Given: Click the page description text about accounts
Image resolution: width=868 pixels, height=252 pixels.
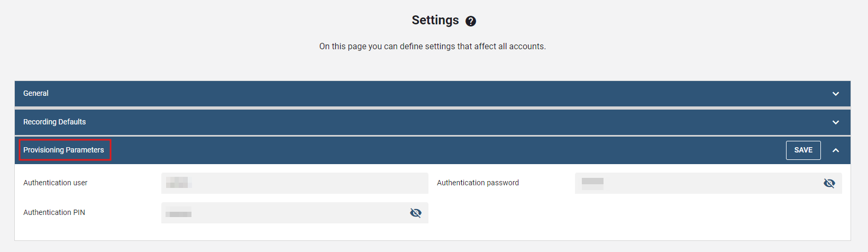Looking at the screenshot, I should click(432, 47).
